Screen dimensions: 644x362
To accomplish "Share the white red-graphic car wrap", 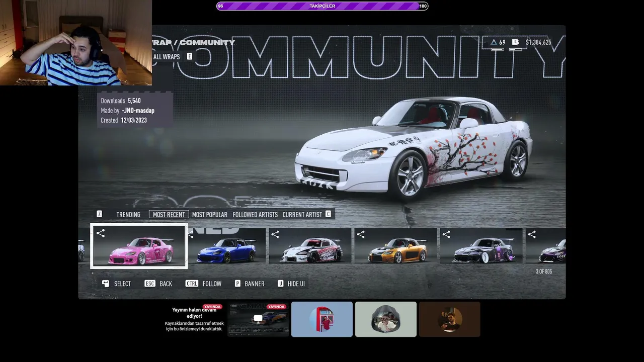I will point(275,234).
